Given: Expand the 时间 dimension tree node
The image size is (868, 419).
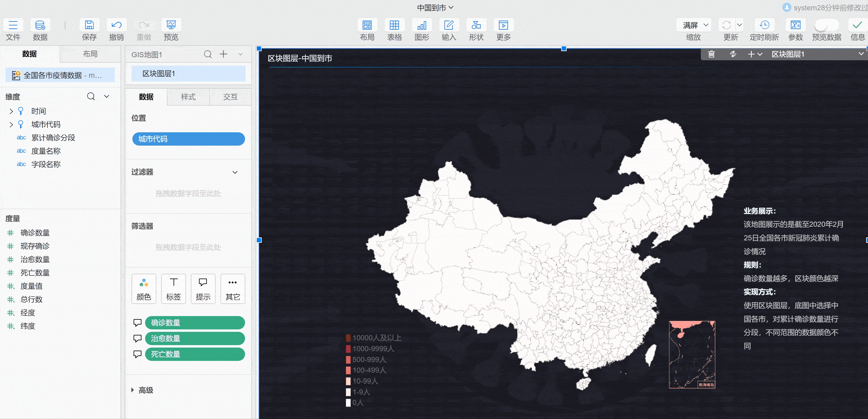Looking at the screenshot, I should 11,111.
